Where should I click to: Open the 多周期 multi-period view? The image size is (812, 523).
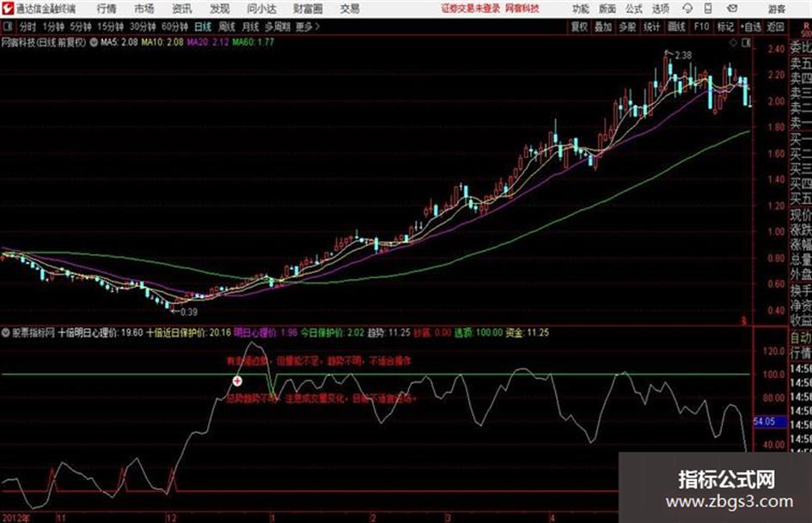[278, 27]
